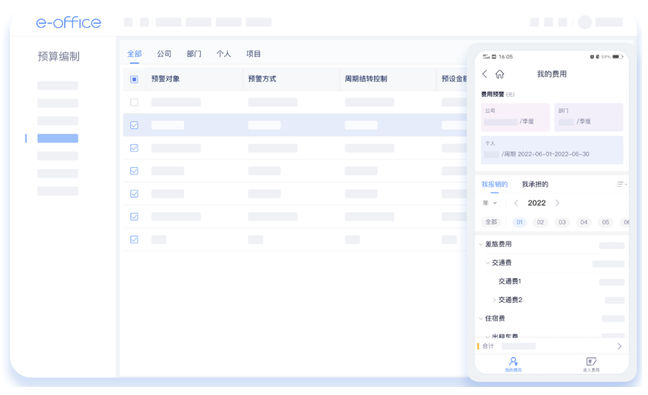Switch to the 个人 tab

point(224,54)
